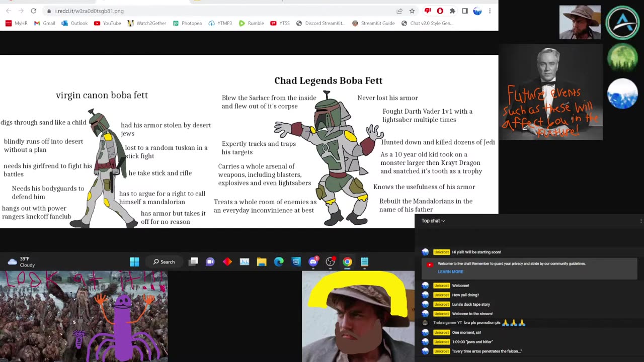Open the Rumble bookmark

click(251, 23)
